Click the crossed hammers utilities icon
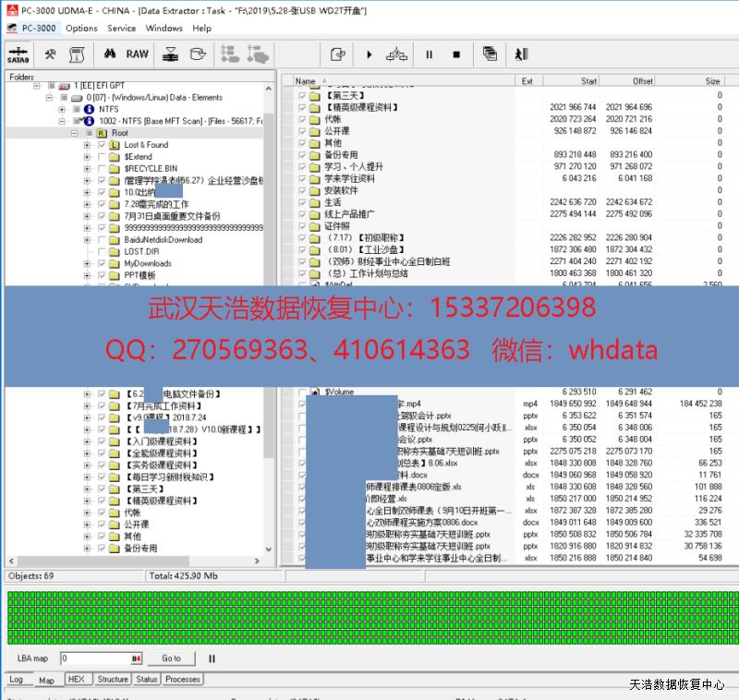The width and height of the screenshot is (739, 700). 51,54
